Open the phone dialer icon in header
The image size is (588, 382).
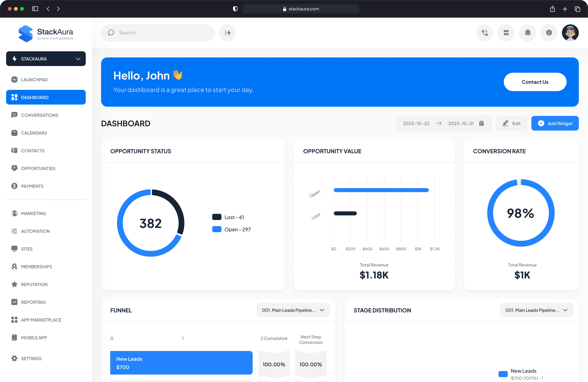tap(485, 33)
